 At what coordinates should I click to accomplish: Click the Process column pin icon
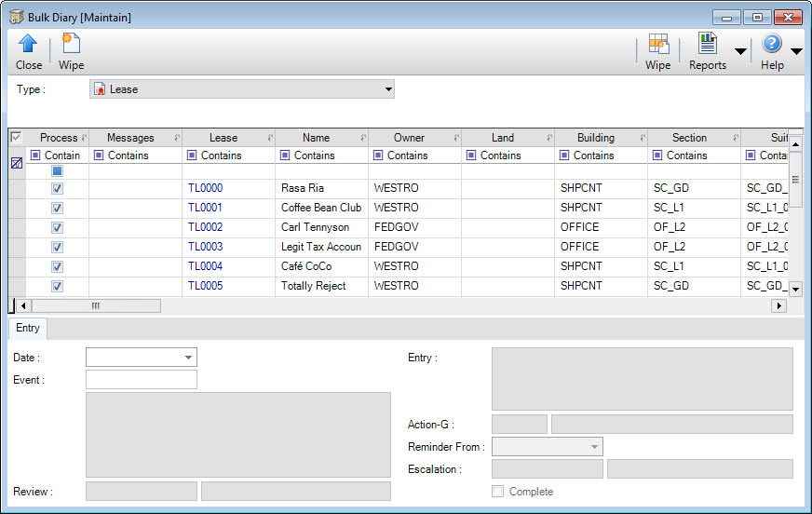(84, 138)
